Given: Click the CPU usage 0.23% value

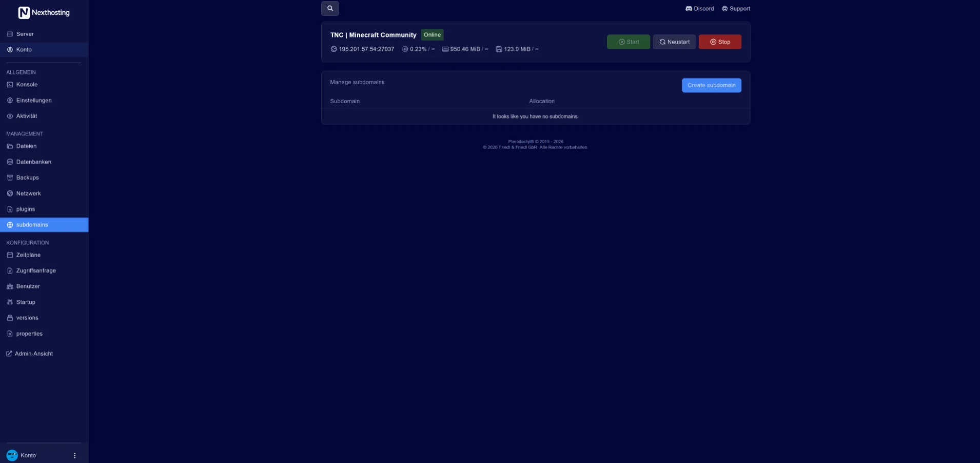Looking at the screenshot, I should pos(418,49).
